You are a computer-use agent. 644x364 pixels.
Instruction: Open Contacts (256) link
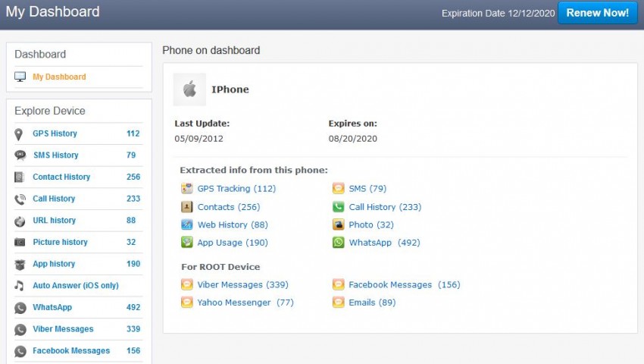coord(229,207)
